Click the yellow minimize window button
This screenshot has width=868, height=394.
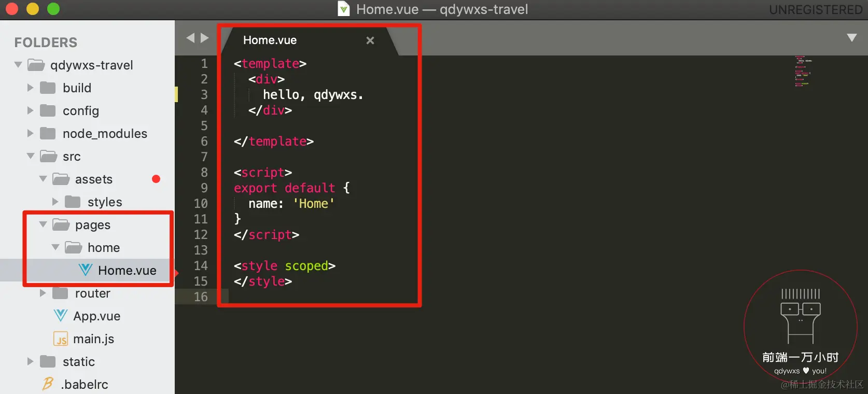[33, 9]
